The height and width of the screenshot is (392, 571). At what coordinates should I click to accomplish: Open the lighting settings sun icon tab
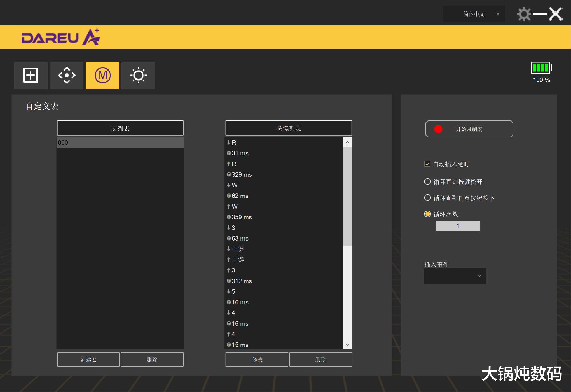[x=138, y=75]
